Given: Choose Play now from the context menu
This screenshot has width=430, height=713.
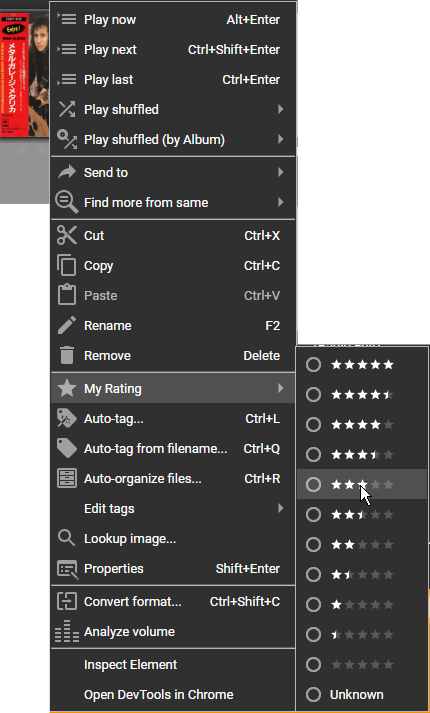Looking at the screenshot, I should pos(173,20).
